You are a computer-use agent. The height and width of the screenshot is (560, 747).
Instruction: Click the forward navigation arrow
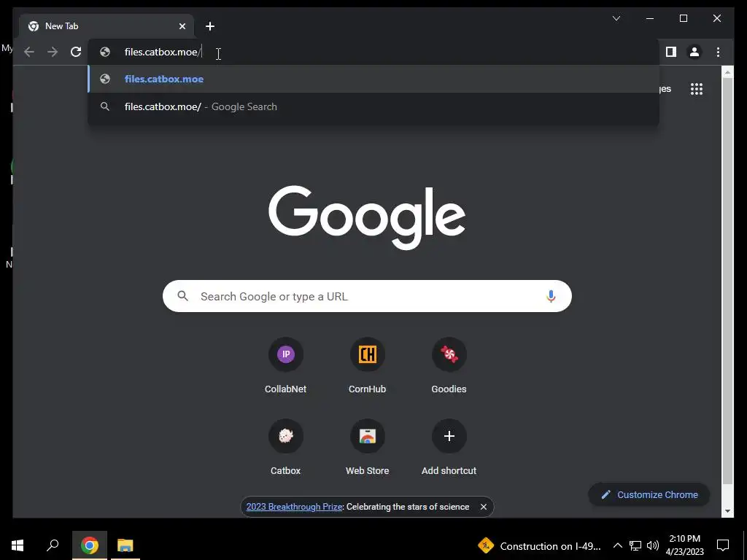pos(53,52)
